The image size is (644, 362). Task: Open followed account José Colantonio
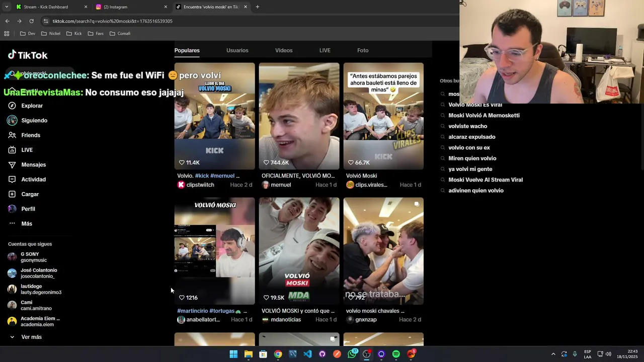33,273
